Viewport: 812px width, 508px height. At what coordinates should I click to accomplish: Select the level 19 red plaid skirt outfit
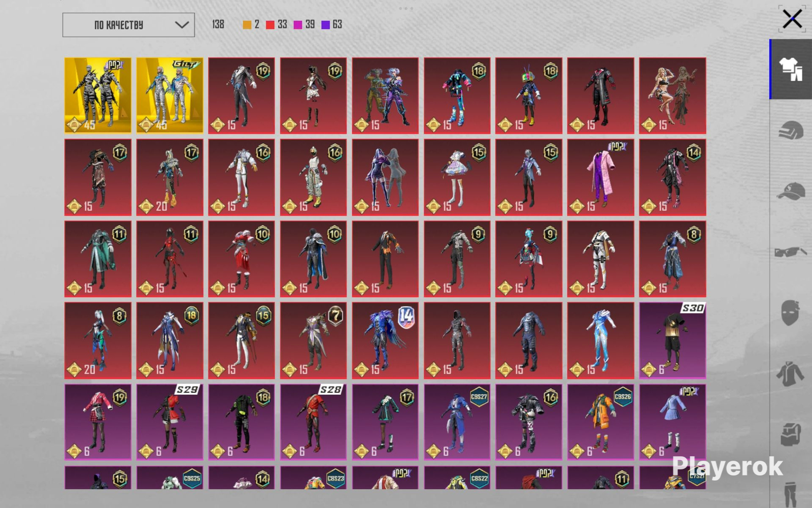(x=98, y=422)
